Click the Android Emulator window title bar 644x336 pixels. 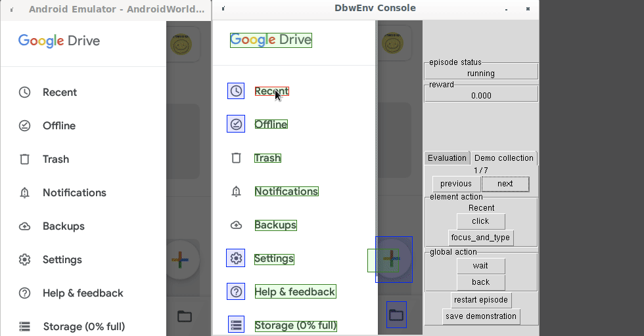tap(106, 9)
